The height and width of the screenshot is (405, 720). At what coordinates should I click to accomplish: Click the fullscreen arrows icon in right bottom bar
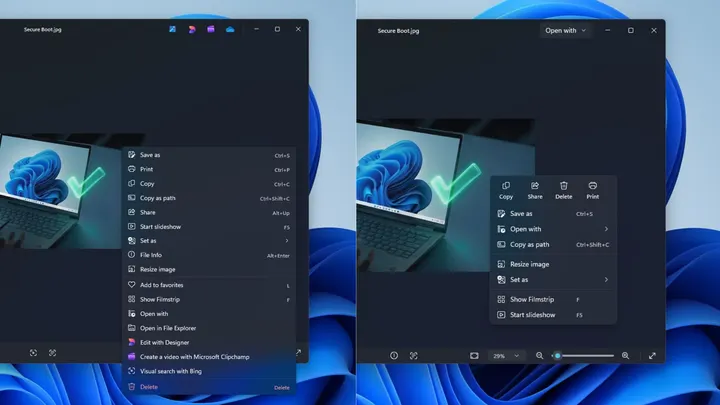[x=652, y=355]
